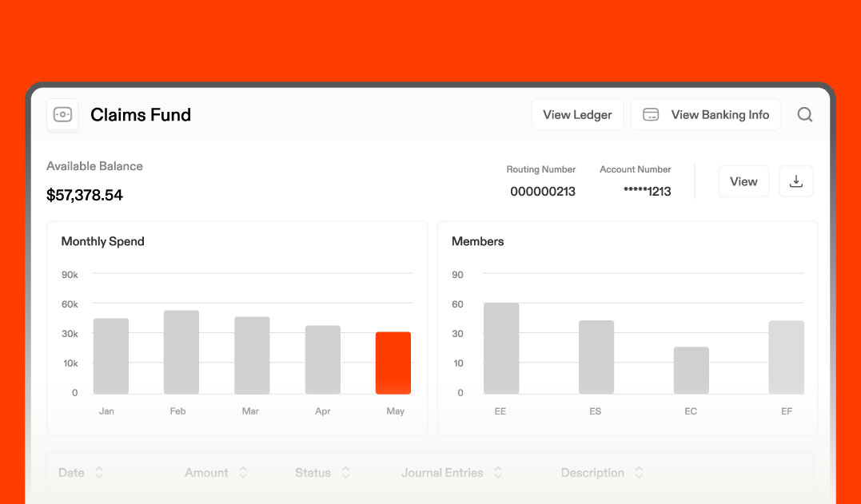Select the EE bar in Members chart
861x504 pixels.
[x=501, y=348]
